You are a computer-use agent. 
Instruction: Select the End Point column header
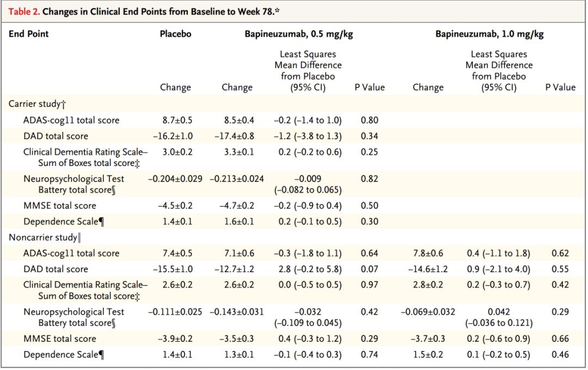28,34
